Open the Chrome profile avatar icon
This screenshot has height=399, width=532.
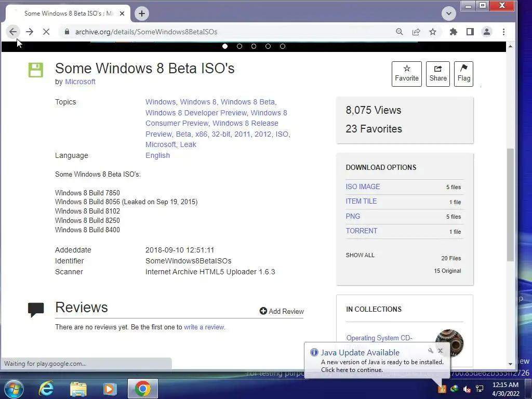[486, 32]
